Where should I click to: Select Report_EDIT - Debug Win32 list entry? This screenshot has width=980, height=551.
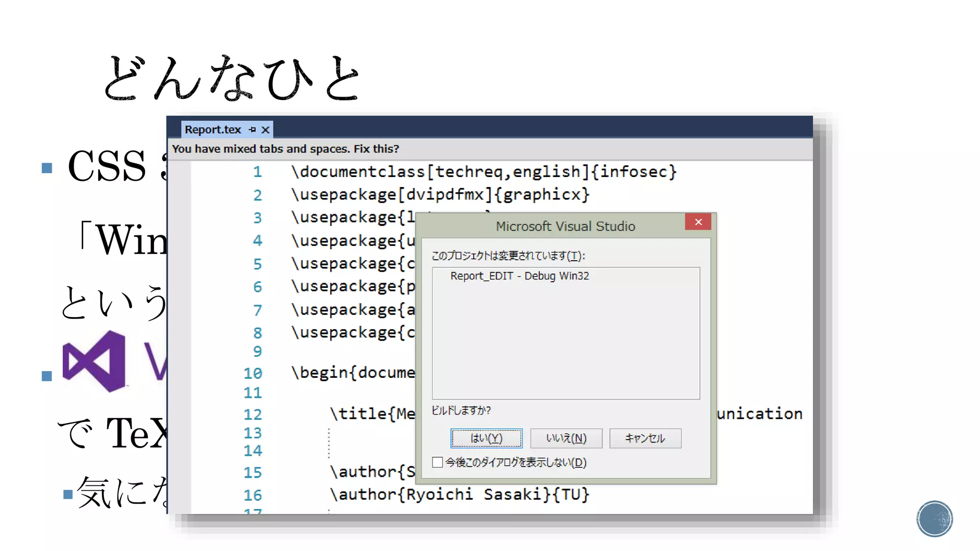pos(520,276)
